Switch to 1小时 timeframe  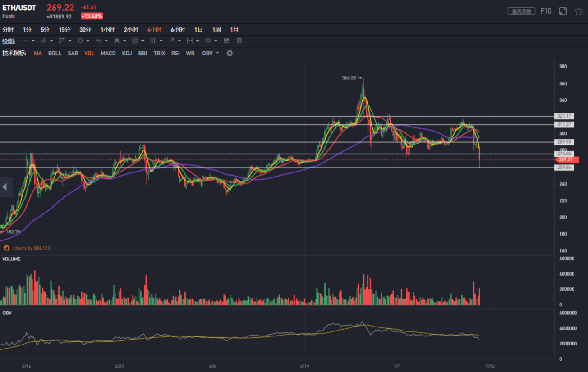point(107,30)
